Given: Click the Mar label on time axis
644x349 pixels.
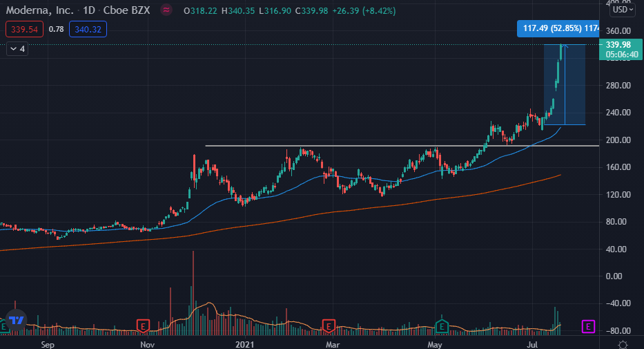Looking at the screenshot, I should tap(332, 344).
